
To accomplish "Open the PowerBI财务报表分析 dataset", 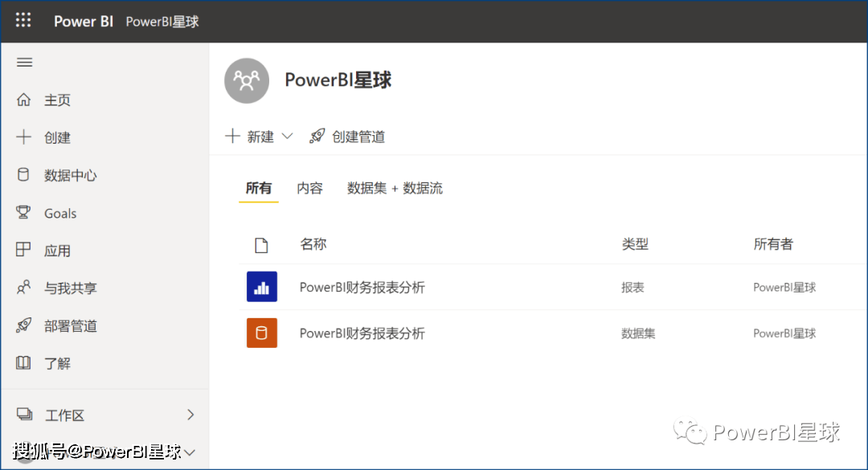I will click(362, 333).
